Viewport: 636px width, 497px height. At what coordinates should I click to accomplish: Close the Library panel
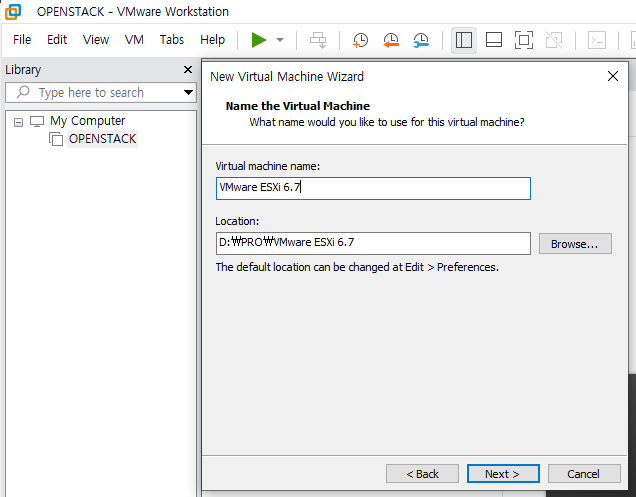(x=188, y=70)
